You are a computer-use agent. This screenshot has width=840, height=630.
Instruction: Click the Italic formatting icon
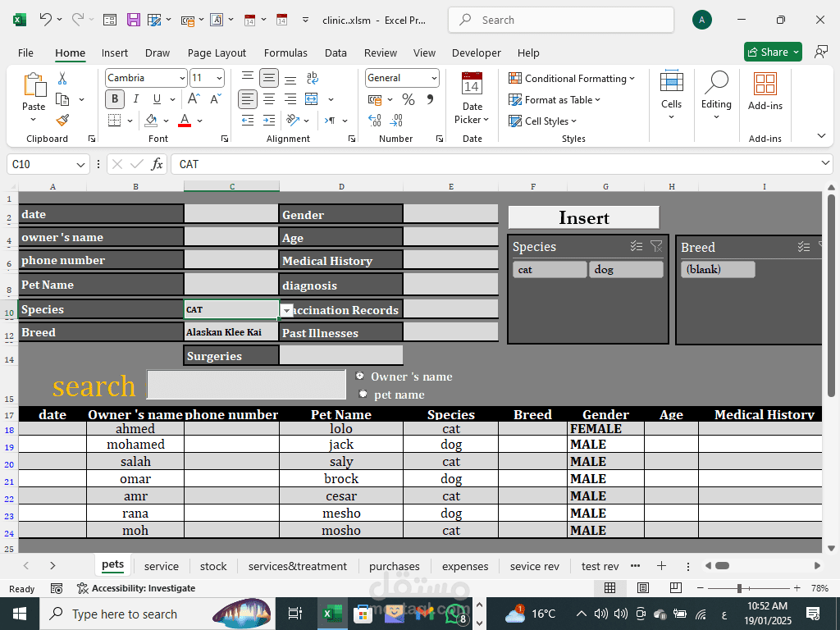(x=136, y=99)
